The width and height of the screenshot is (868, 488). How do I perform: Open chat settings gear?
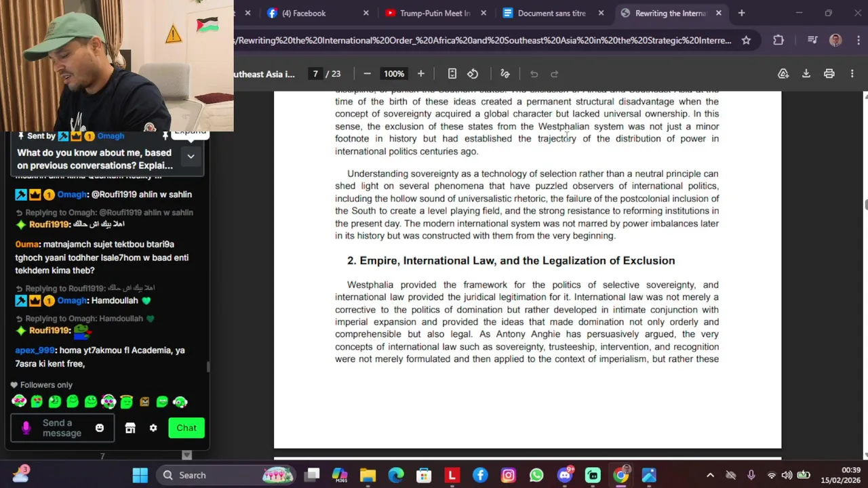coord(153,428)
